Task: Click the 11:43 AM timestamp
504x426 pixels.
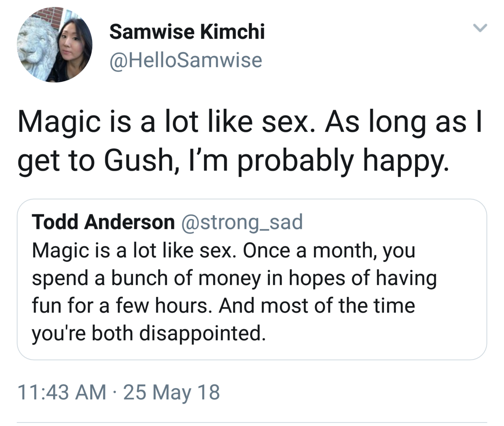Action: tap(62, 392)
